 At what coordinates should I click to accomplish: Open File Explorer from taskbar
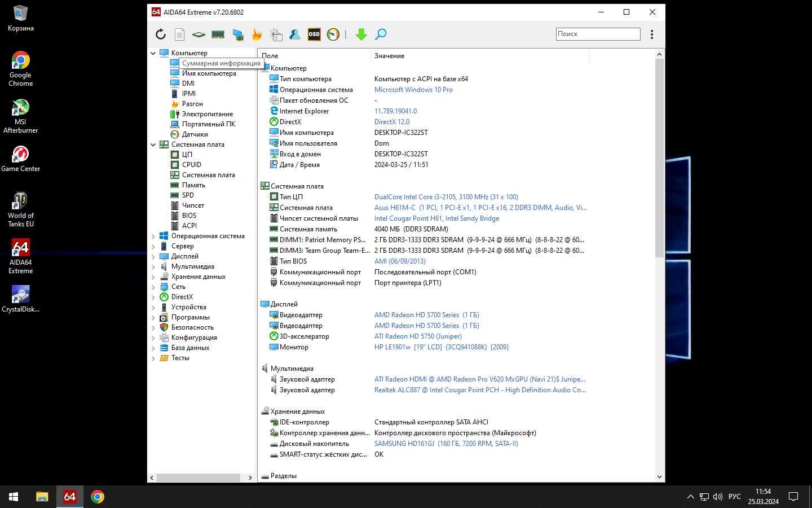point(42,497)
